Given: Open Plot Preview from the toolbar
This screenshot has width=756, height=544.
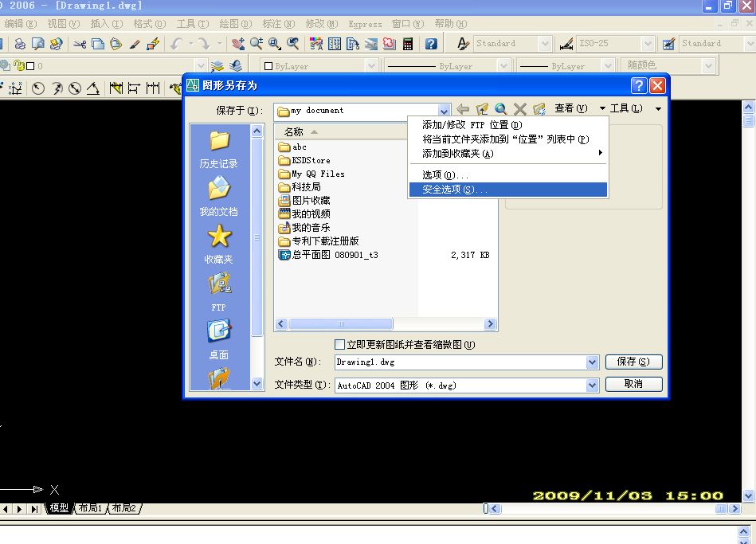Looking at the screenshot, I should coord(37,44).
